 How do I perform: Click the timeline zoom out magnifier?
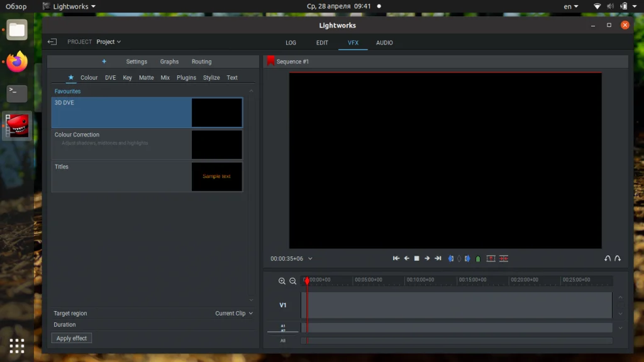(x=292, y=282)
